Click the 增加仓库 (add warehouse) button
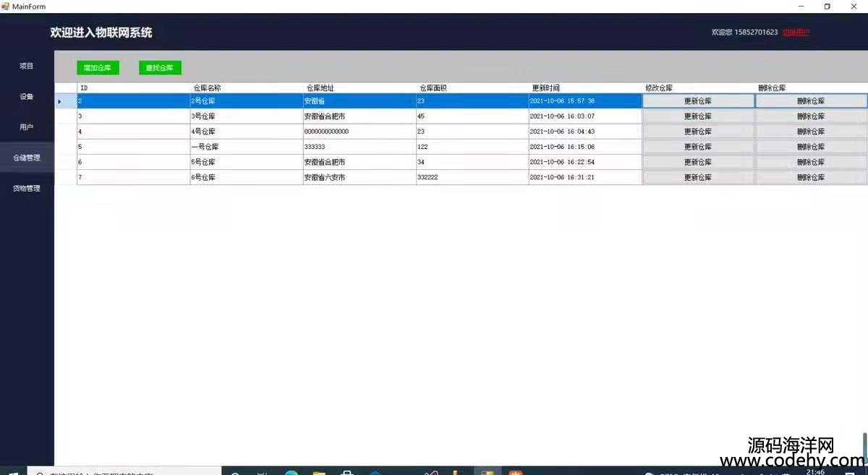This screenshot has height=475, width=868. [98, 68]
